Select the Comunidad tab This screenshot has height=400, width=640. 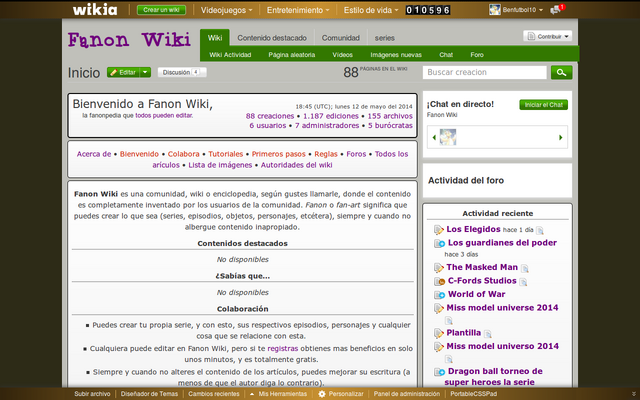340,38
